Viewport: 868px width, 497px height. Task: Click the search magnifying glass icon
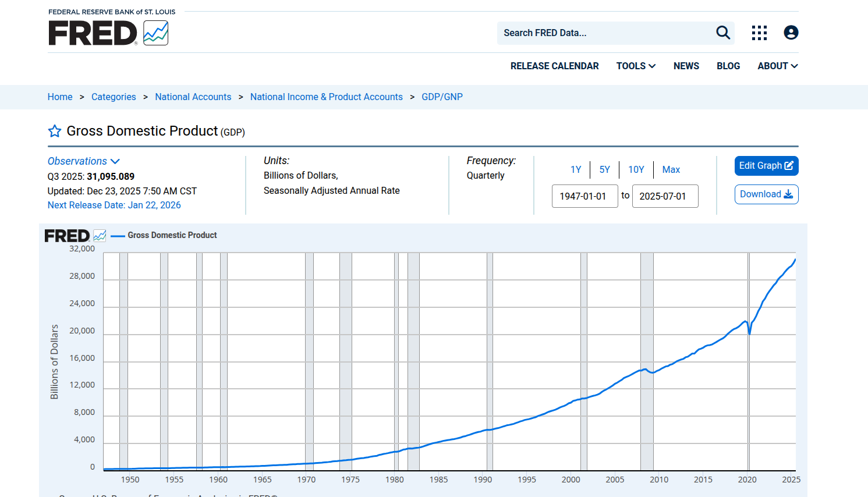[x=722, y=33]
